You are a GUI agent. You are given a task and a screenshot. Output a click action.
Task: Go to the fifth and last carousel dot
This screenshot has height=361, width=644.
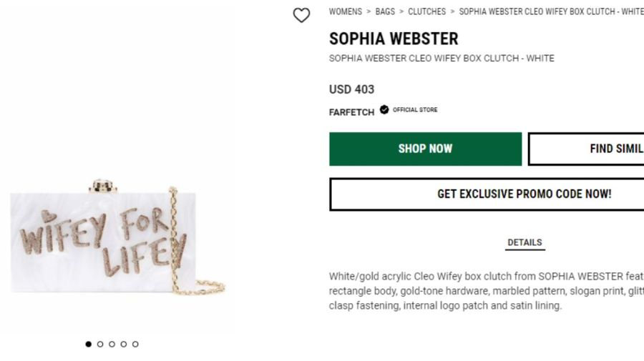pyautogui.click(x=135, y=344)
